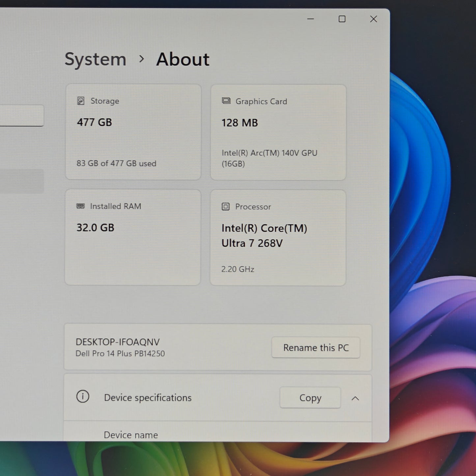Image resolution: width=476 pixels, height=476 pixels.
Task: Maximize the Settings window
Action: point(342,19)
